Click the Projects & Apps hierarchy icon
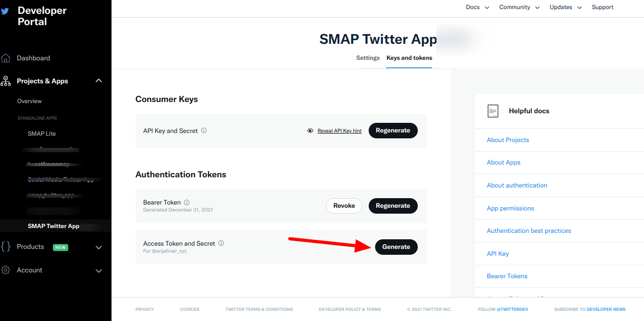The height and width of the screenshot is (321, 644). [x=6, y=81]
